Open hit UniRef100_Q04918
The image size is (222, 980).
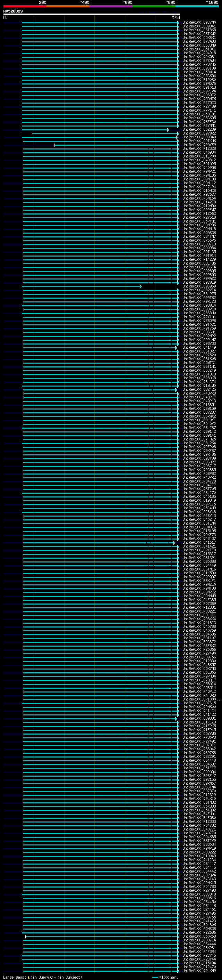(x=199, y=53)
